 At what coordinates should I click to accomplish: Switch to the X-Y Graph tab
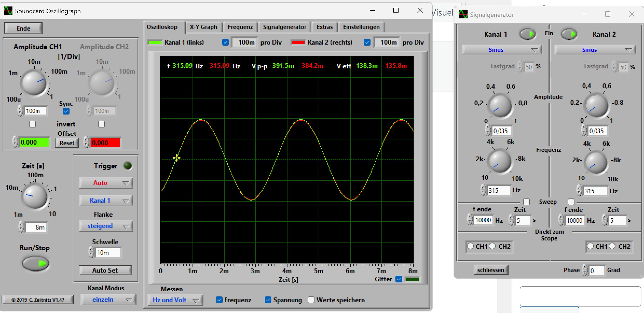click(x=203, y=27)
